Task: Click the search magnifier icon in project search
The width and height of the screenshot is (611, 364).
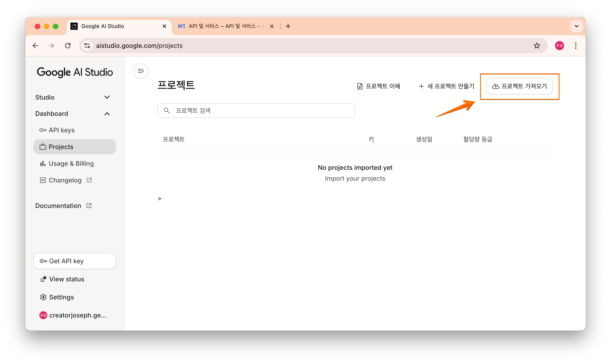Action: [167, 111]
